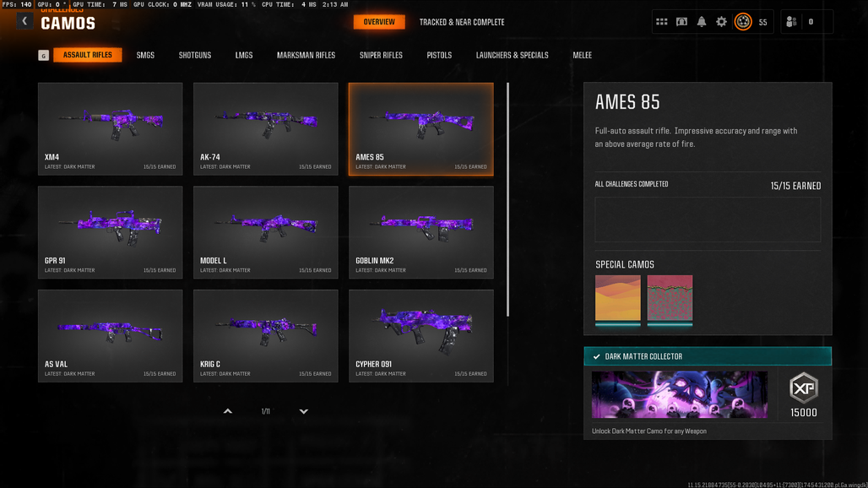Select the Model L weapon card
868x488 pixels.
click(266, 232)
